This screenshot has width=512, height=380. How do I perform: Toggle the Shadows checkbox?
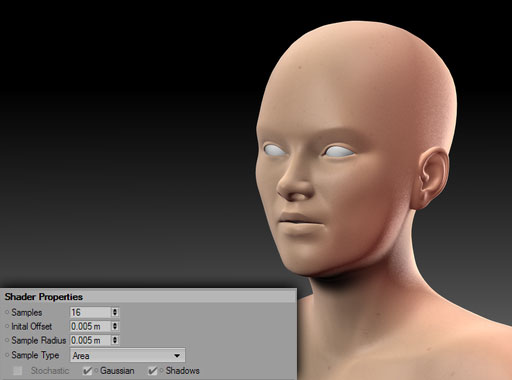[x=153, y=371]
